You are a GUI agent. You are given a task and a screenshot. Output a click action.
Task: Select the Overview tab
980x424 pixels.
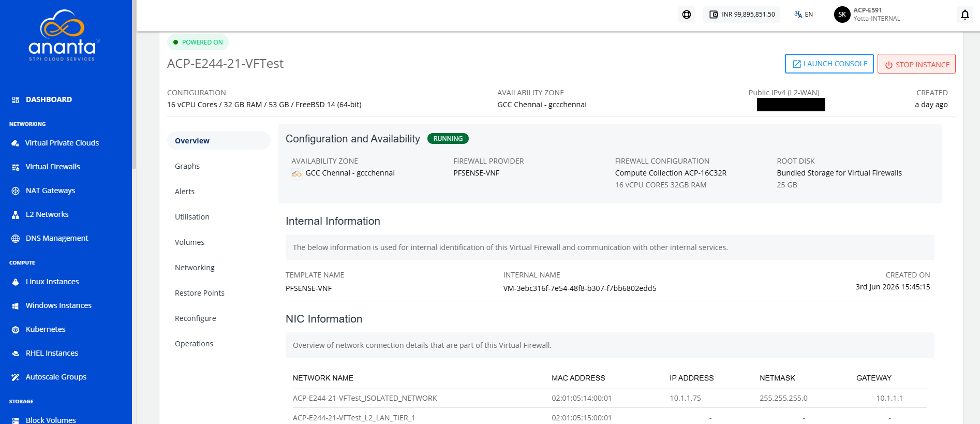[219, 141]
